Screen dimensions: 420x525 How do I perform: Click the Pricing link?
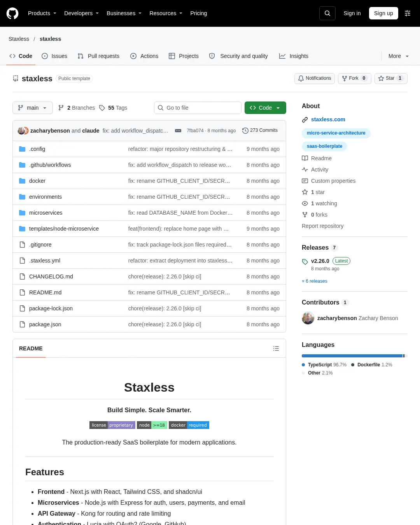click(199, 13)
